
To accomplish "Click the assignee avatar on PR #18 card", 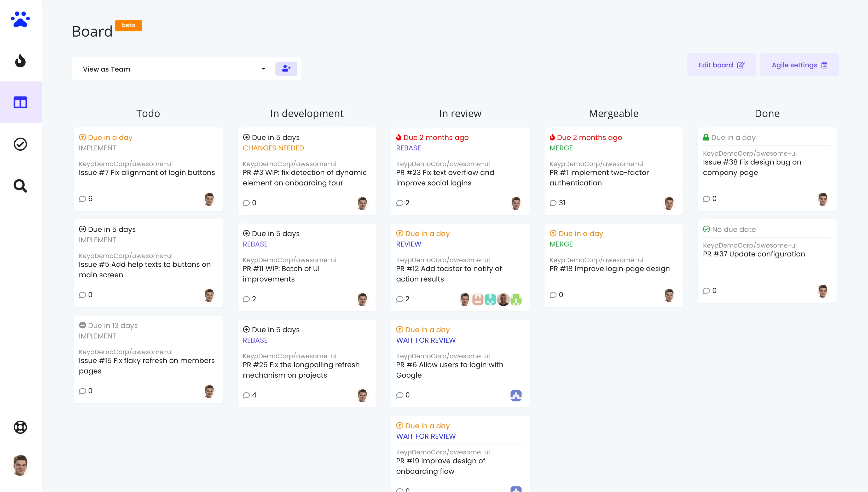I will coord(670,295).
